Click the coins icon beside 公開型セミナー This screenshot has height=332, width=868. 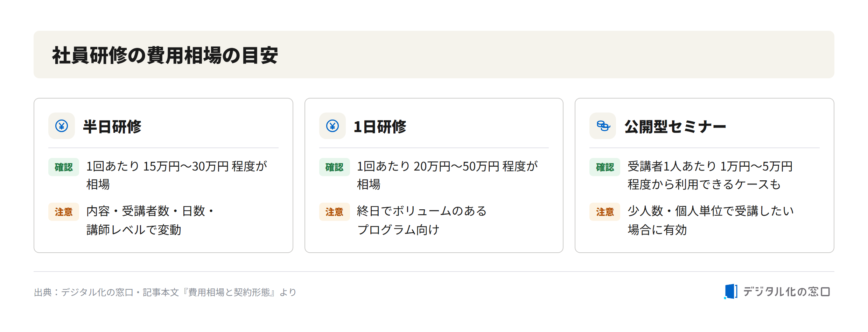pyautogui.click(x=603, y=126)
